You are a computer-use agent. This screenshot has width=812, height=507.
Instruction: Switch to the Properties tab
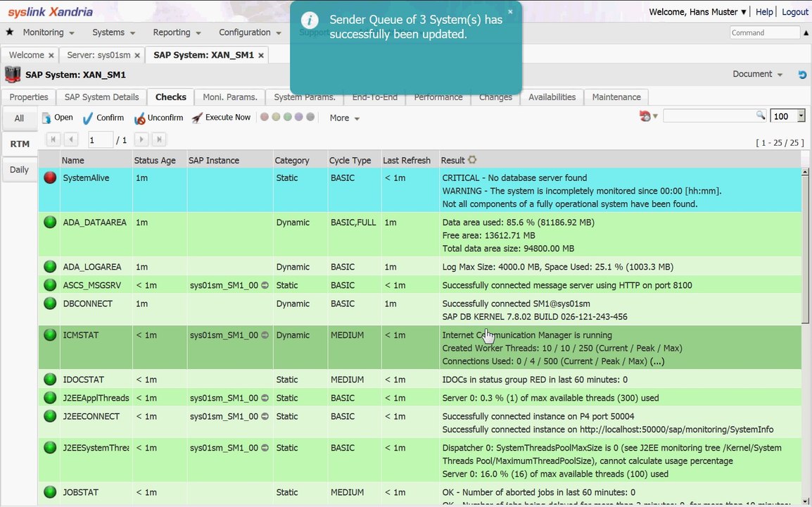[28, 97]
